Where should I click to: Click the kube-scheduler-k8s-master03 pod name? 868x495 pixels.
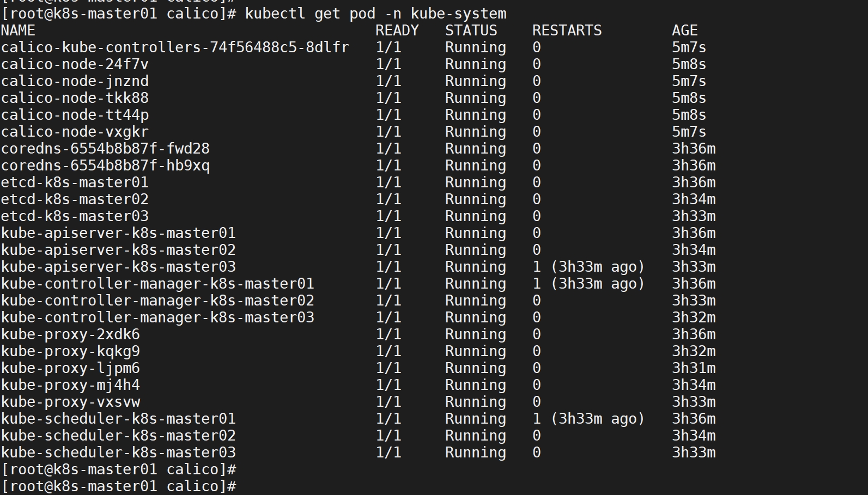coord(118,453)
